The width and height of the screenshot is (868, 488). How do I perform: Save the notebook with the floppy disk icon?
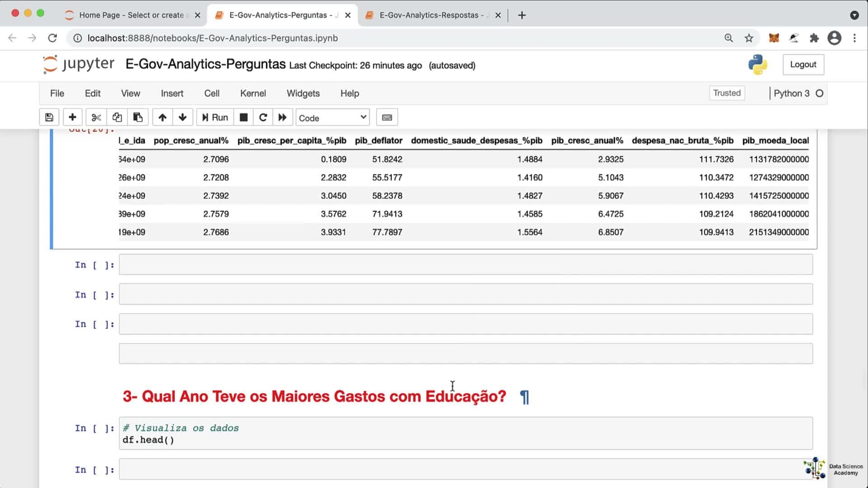pyautogui.click(x=49, y=117)
